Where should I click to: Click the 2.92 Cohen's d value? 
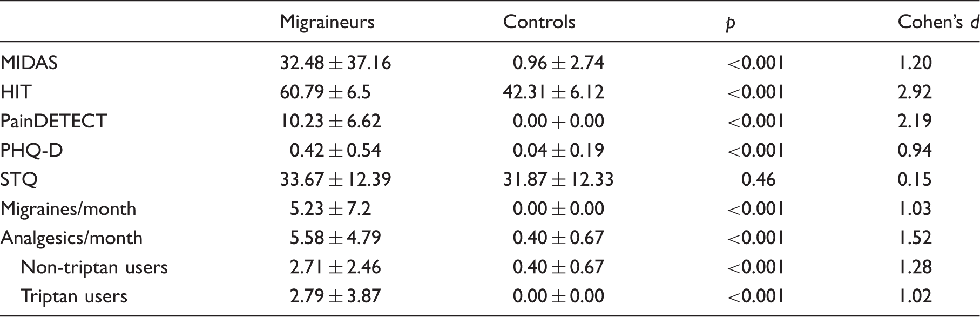915,92
